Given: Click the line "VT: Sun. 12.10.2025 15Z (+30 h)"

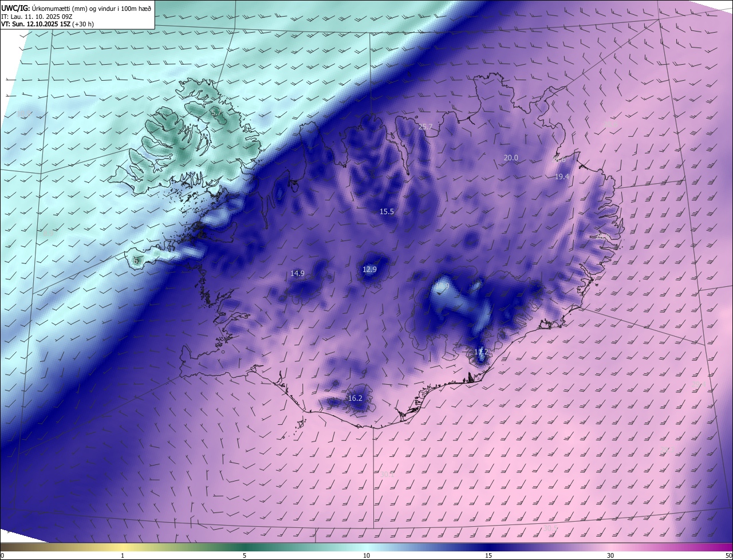Looking at the screenshot, I should point(48,24).
